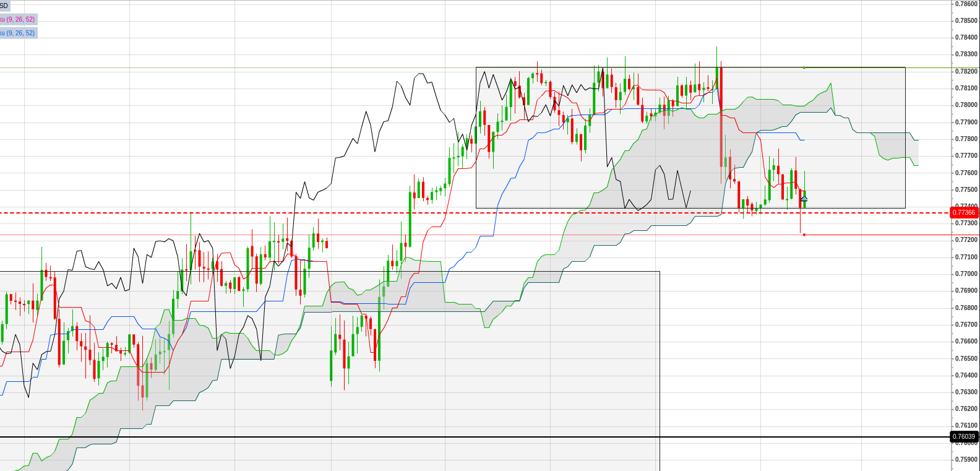Click the 0.76100 price axis label
This screenshot has width=980, height=471.
pyautogui.click(x=966, y=426)
